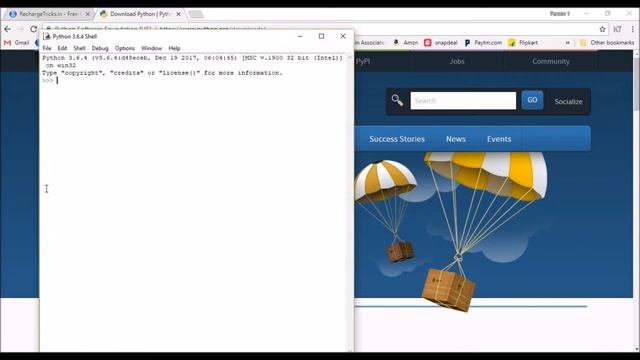640x360 pixels.
Task: Reload the page in Chrome
Action: click(x=33, y=29)
